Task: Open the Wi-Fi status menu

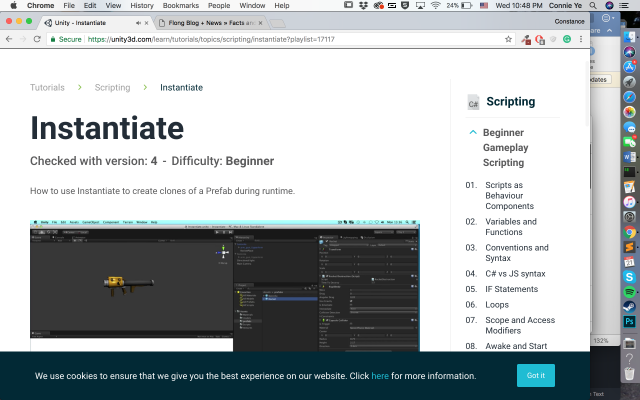Action: tap(436, 6)
